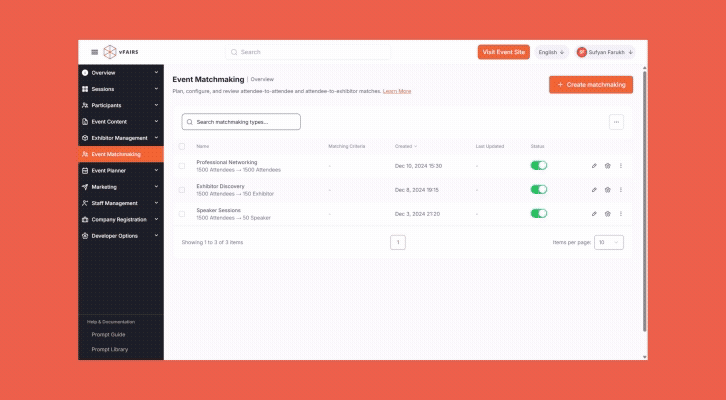726x400 pixels.
Task: Sort by the Created column header
Action: 405,146
